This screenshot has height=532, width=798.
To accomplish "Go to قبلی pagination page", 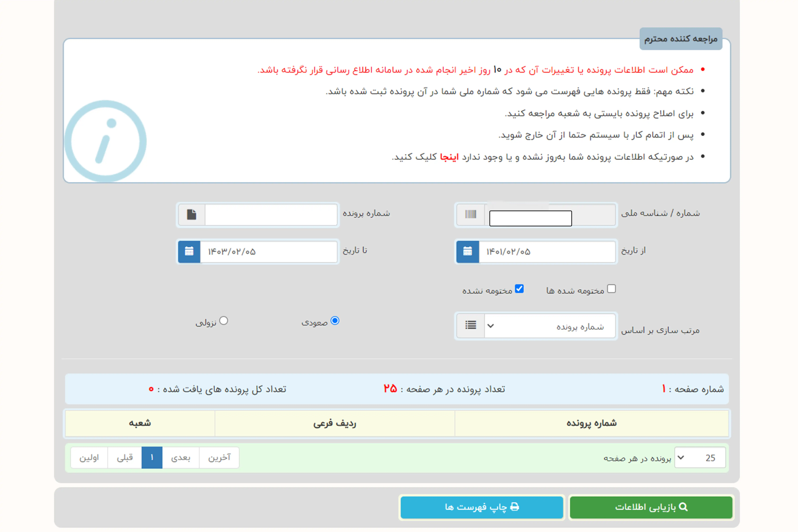I will pyautogui.click(x=124, y=458).
